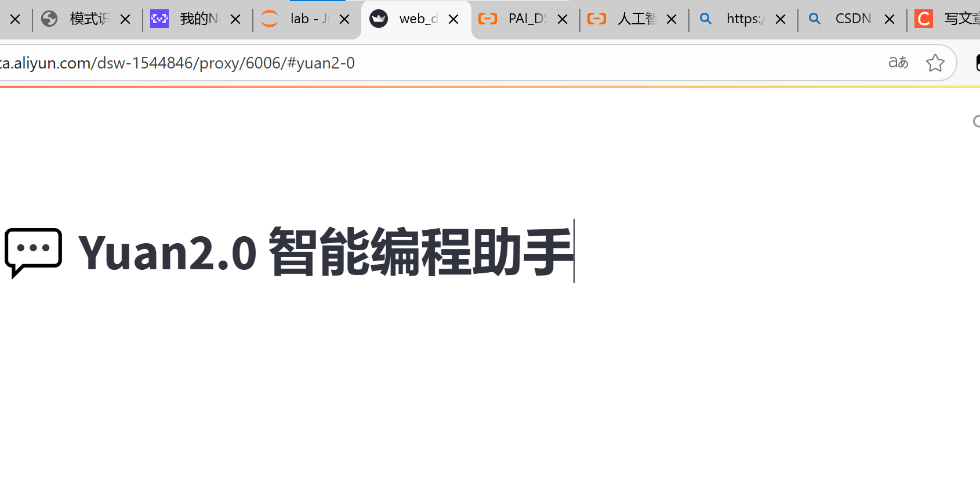Screen dimensions: 980x502
Task: Click the Yuan2.0 智能编程助手 heading
Action: pos(326,252)
